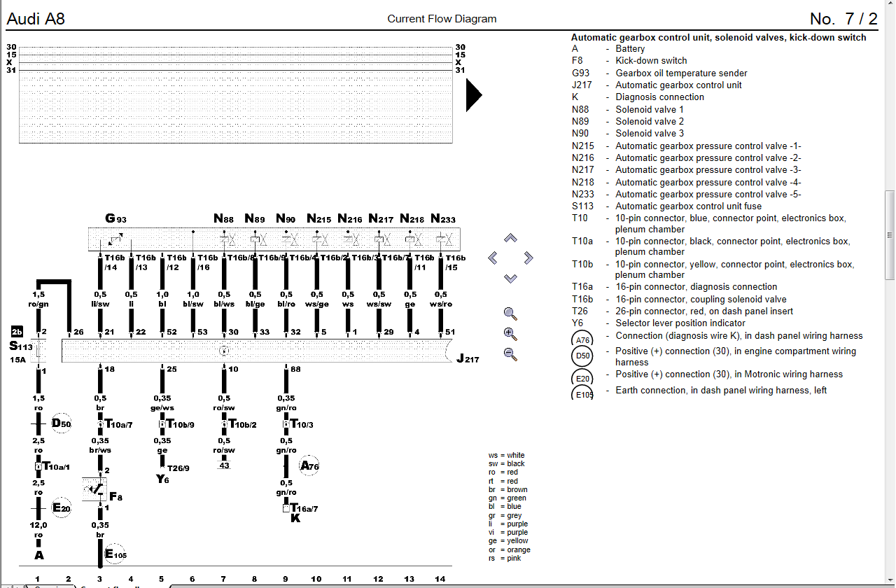Click the E105 earth circle in the diagram
Screen dimensions: 896x588
tap(115, 554)
